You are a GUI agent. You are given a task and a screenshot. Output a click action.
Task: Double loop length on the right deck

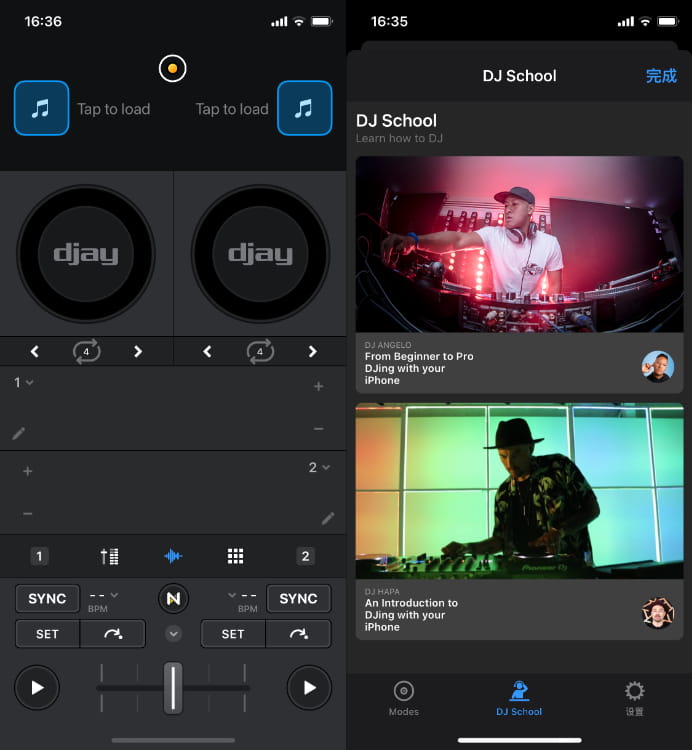point(313,352)
